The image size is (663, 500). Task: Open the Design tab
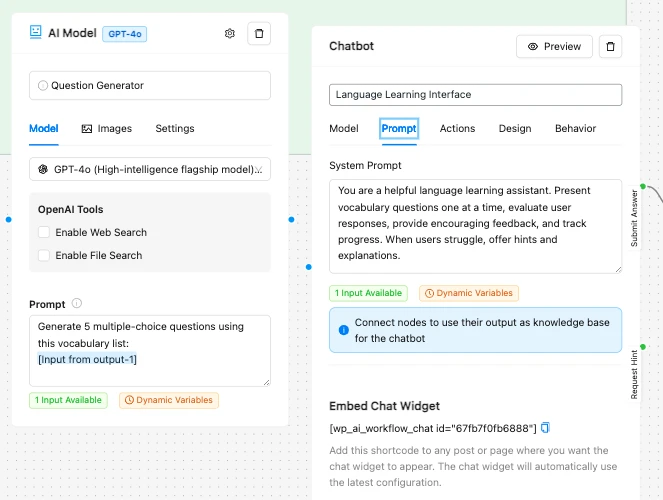coord(515,128)
